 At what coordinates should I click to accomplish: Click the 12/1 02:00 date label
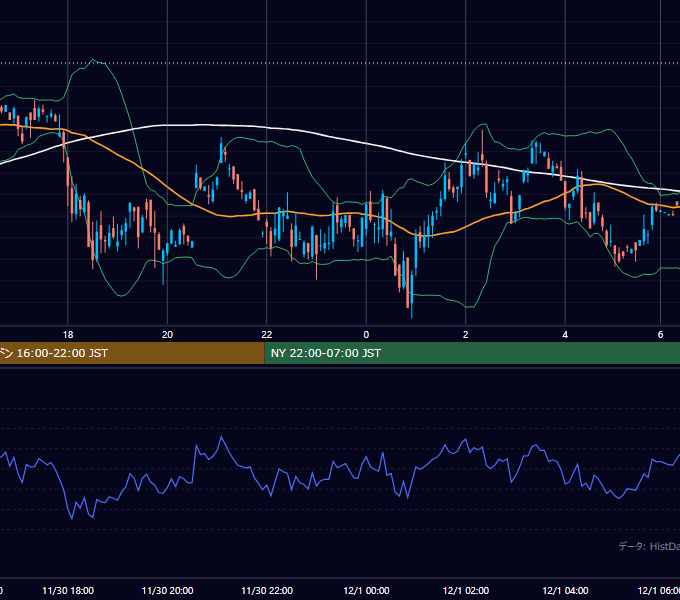pos(466,591)
